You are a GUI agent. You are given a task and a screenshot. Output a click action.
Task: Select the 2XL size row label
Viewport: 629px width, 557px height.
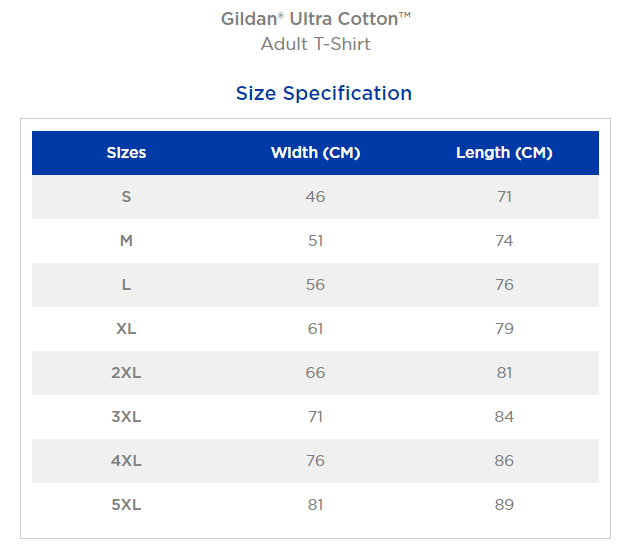point(126,373)
